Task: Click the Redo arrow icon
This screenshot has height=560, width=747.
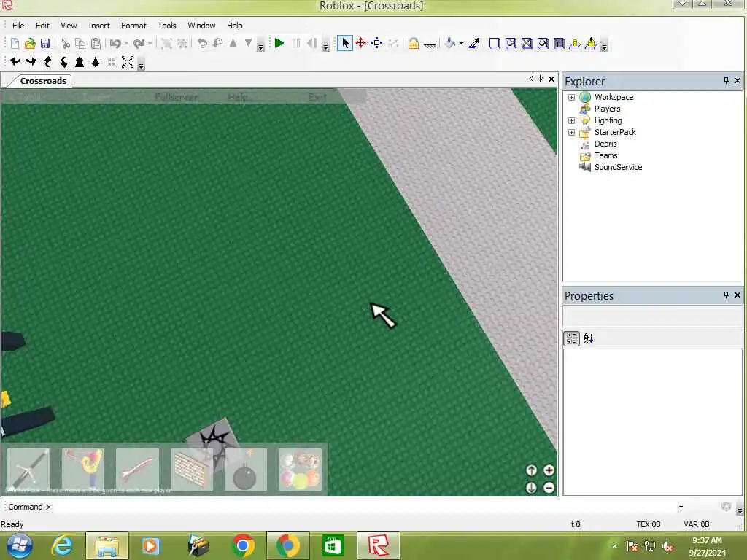Action: tap(139, 43)
